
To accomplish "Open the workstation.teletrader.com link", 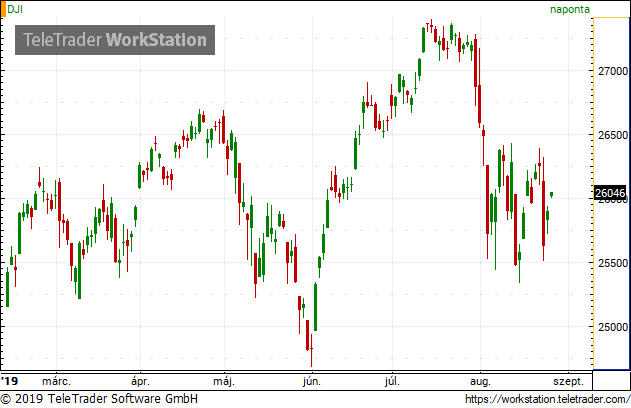I will [547, 399].
